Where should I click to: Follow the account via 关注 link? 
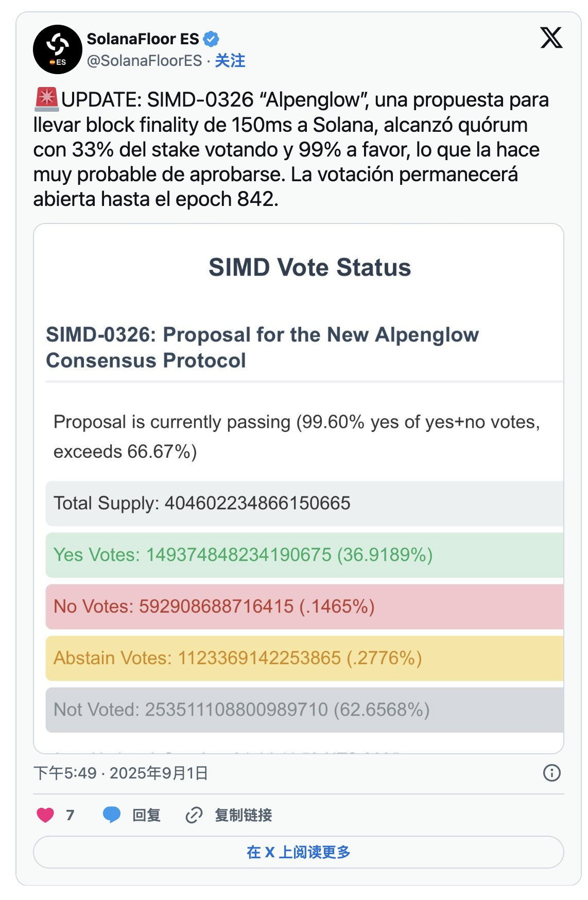[x=230, y=61]
